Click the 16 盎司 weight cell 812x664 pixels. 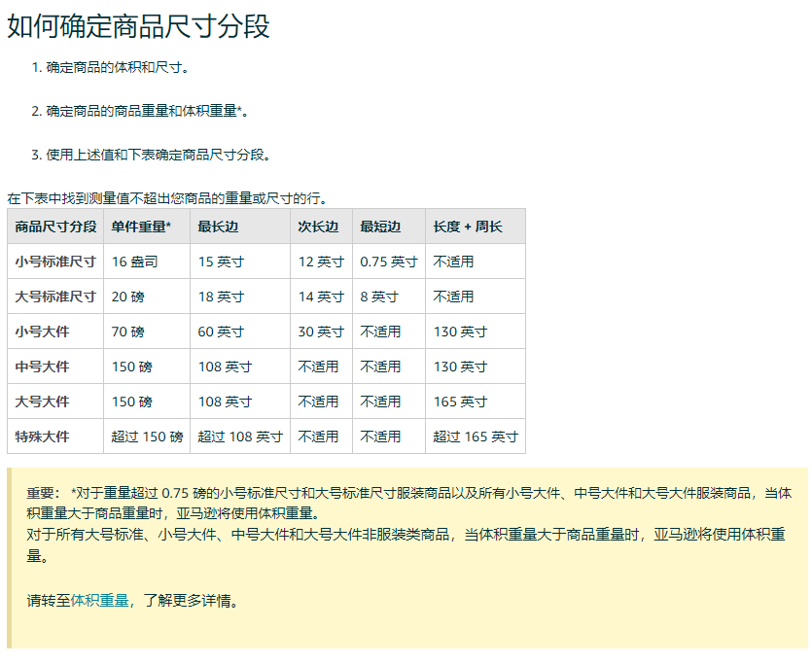[x=134, y=262]
